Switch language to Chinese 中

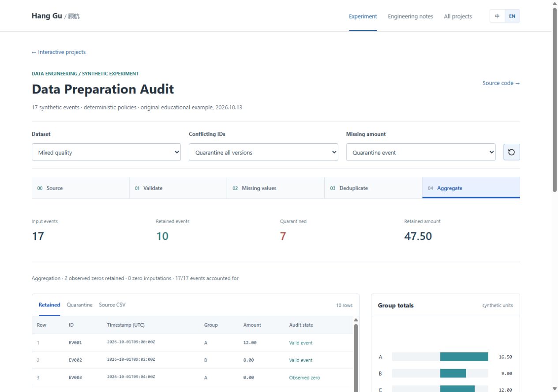[497, 16]
